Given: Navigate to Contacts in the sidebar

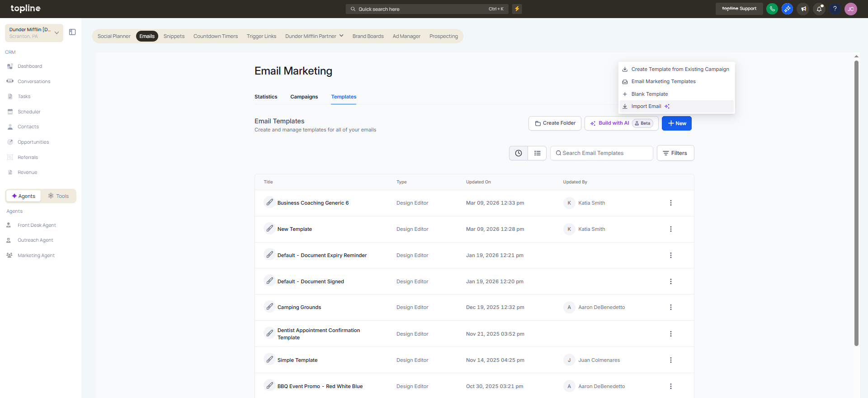Looking at the screenshot, I should (28, 127).
